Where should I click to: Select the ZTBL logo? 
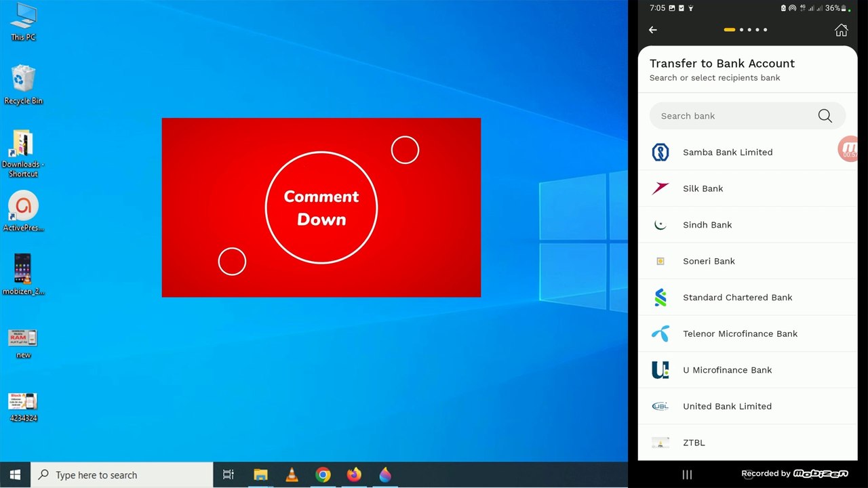tap(660, 443)
